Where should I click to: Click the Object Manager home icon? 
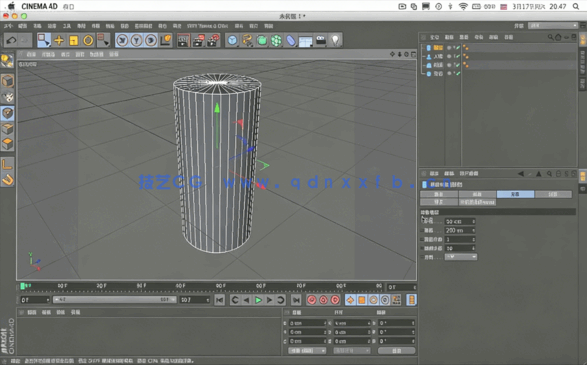(558, 37)
